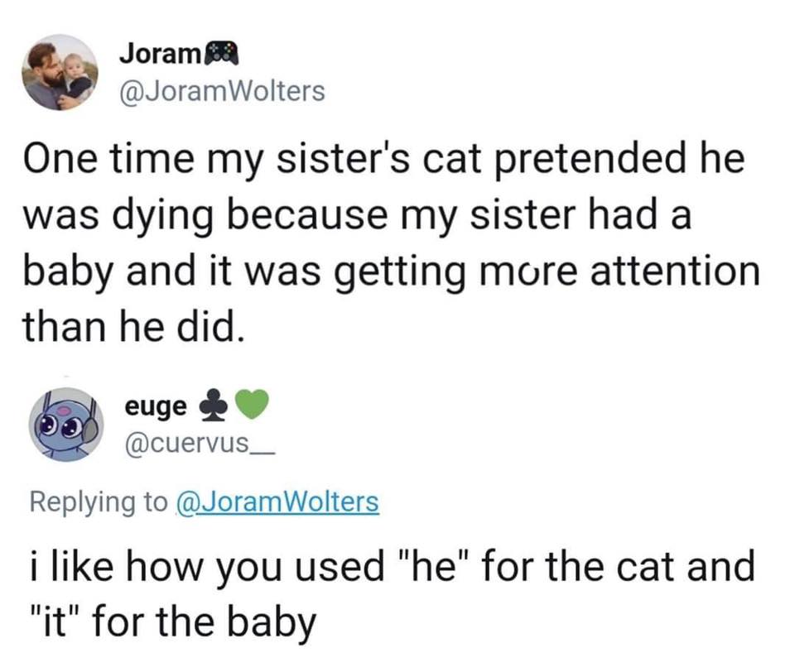Screen dimensions: 795x672
Task: Click the quoted "he" in euge's reply
Action: coord(433,568)
